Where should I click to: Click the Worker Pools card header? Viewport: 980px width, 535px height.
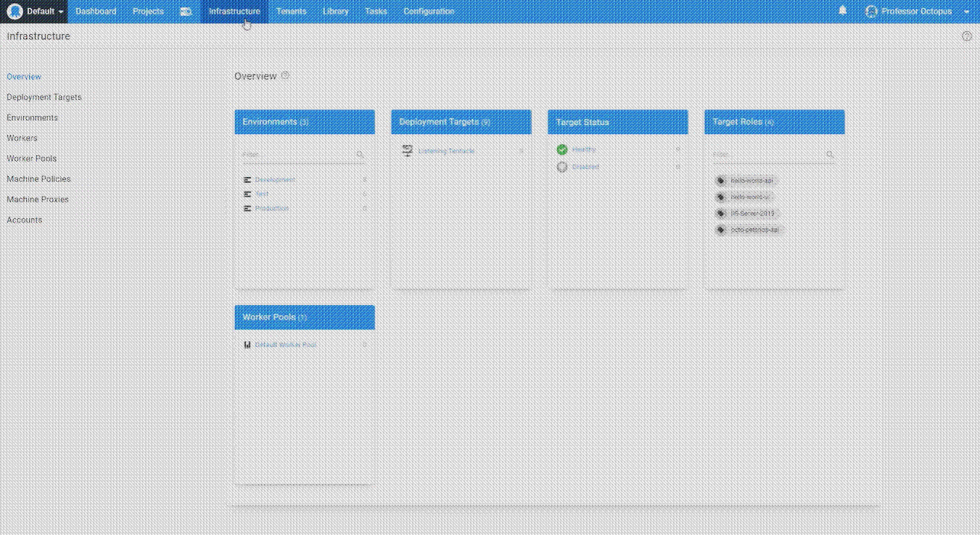pyautogui.click(x=304, y=318)
